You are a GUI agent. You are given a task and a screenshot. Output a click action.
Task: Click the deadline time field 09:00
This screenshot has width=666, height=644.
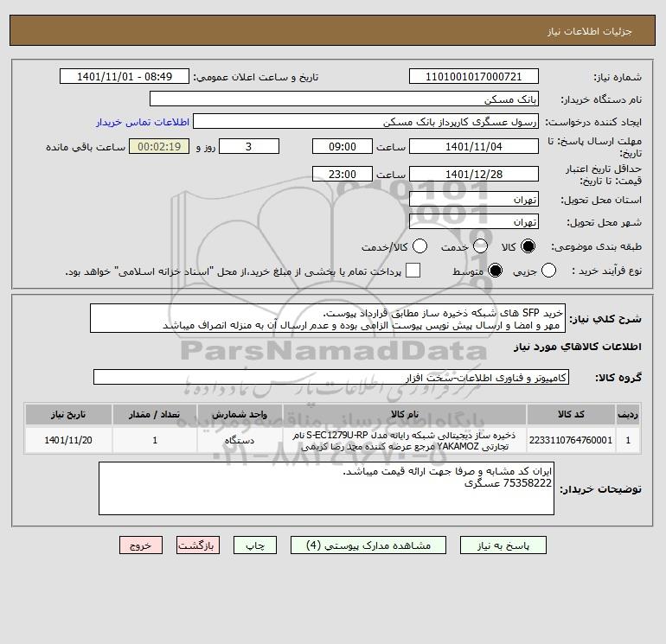(x=343, y=146)
